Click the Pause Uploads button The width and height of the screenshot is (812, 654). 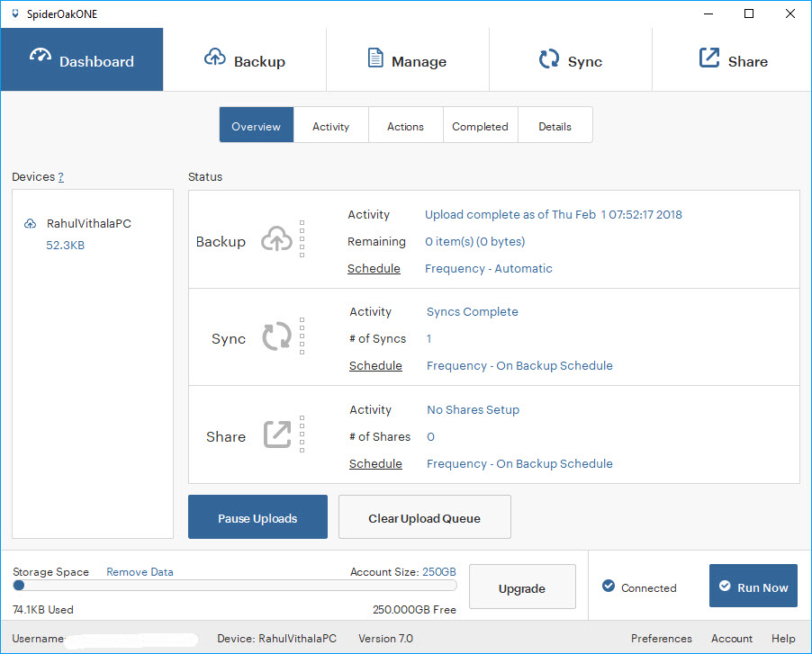[x=257, y=517]
